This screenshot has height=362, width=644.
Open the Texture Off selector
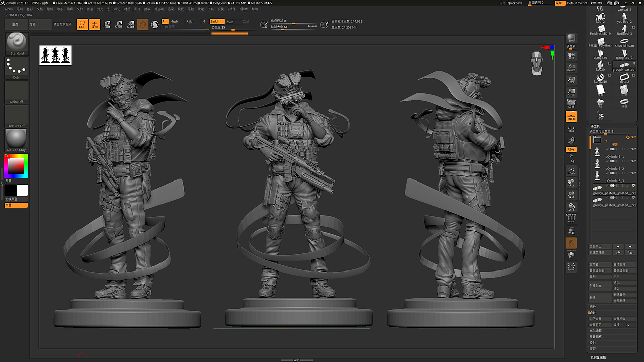click(x=17, y=116)
